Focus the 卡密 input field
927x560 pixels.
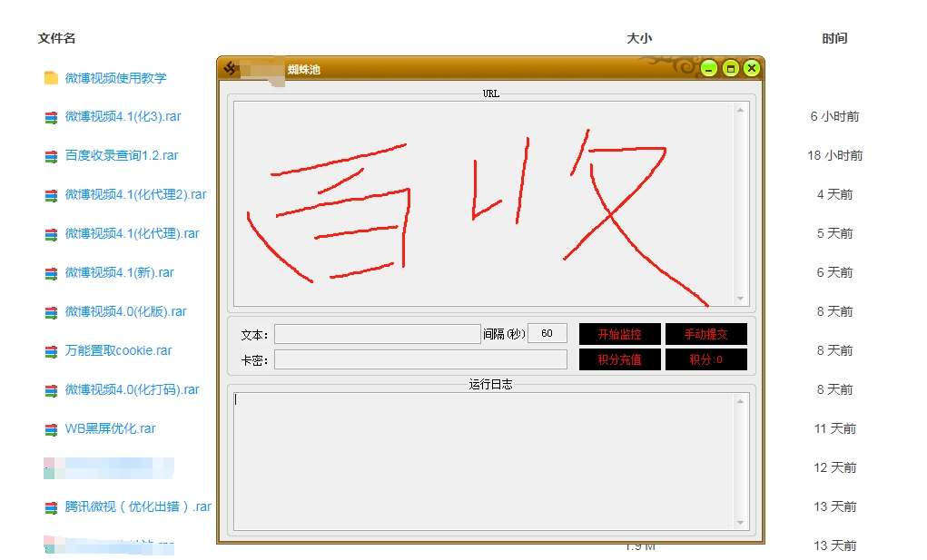420,359
